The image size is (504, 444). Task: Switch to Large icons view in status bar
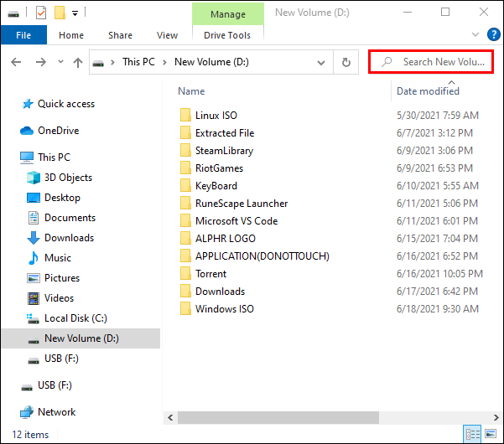[x=491, y=435]
